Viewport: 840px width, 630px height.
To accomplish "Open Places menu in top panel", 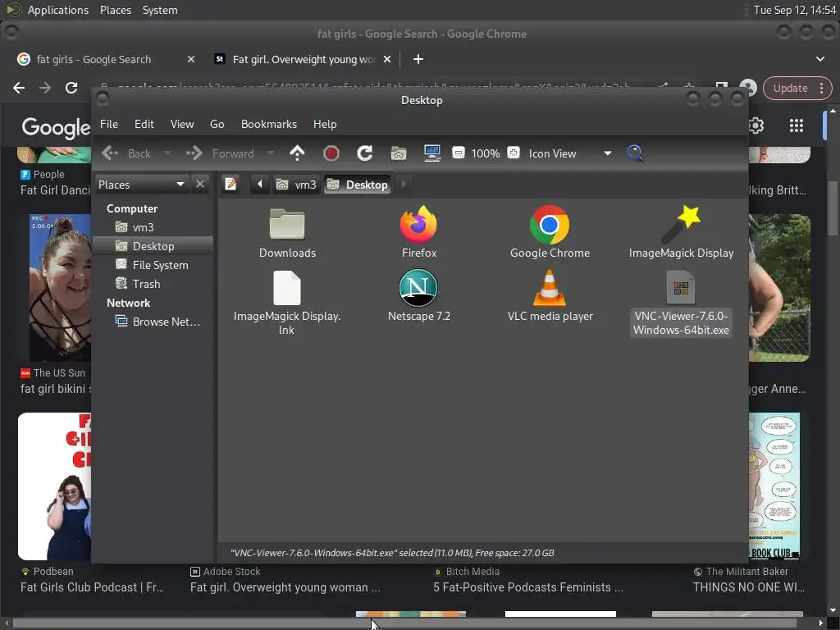I will tap(115, 10).
